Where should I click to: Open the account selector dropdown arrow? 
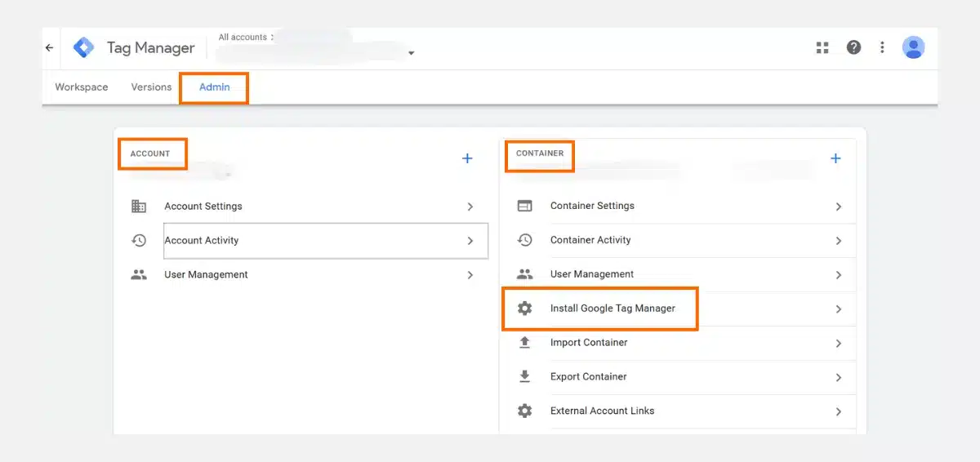tap(412, 53)
